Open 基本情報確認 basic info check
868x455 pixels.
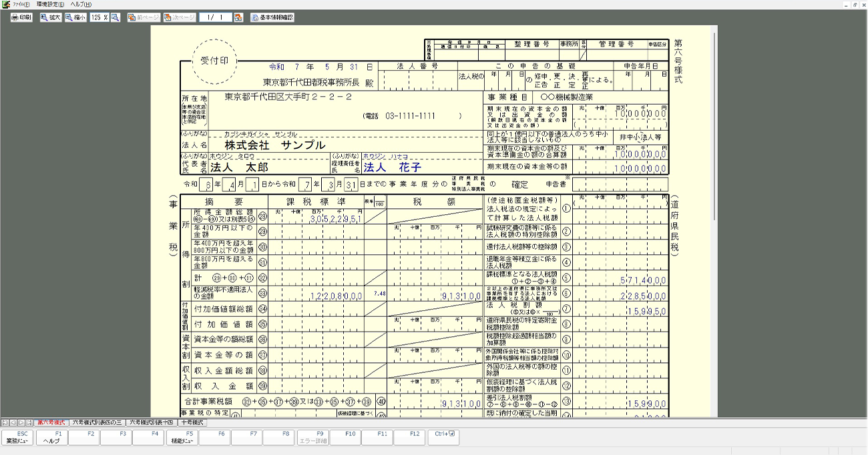272,17
